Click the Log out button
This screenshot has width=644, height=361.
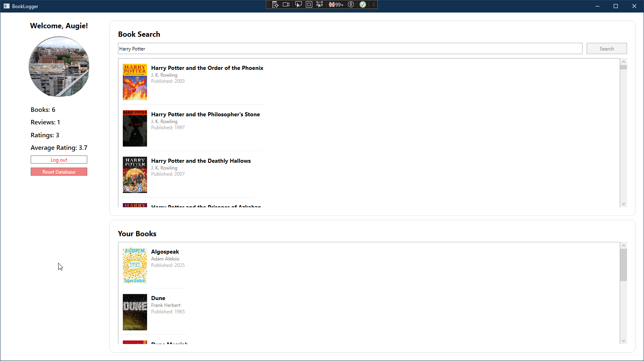tap(59, 160)
